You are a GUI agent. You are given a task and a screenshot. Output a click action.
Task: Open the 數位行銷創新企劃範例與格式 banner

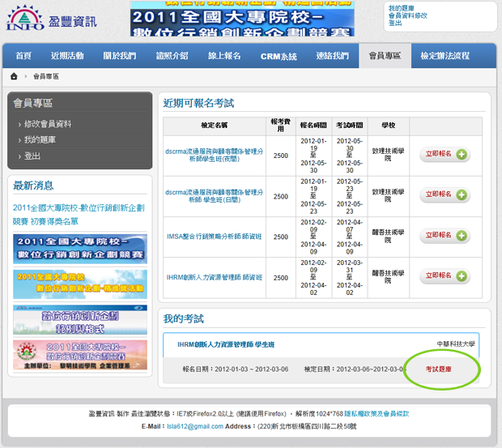pyautogui.click(x=80, y=320)
